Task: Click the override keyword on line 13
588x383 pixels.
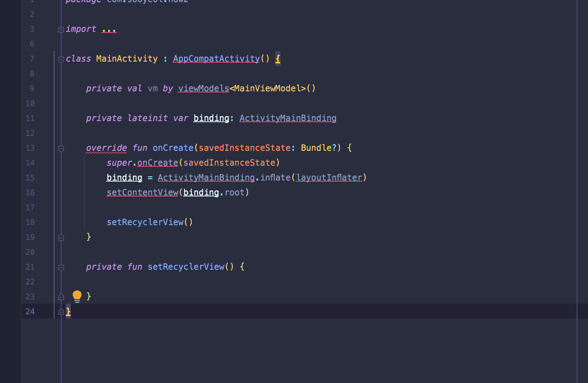Action: click(x=106, y=148)
